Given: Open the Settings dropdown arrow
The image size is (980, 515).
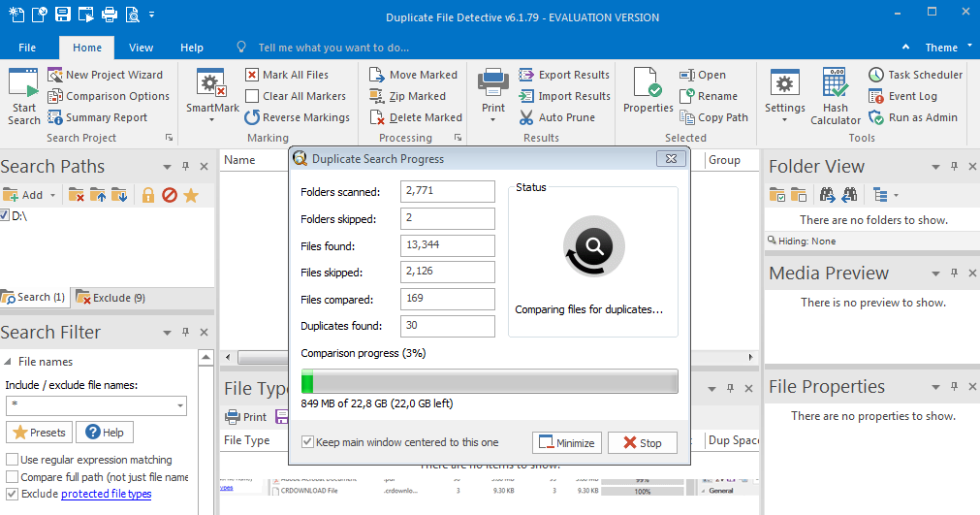Looking at the screenshot, I should [784, 119].
